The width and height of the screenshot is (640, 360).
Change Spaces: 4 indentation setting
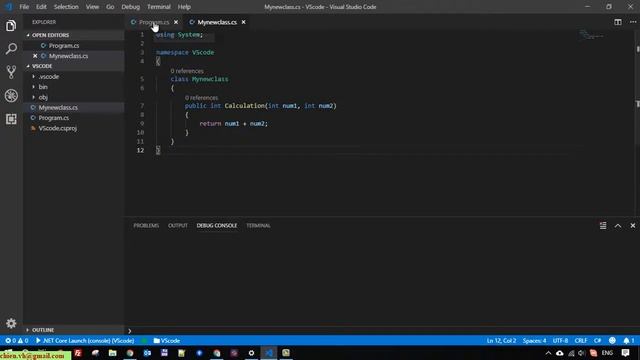click(534, 340)
